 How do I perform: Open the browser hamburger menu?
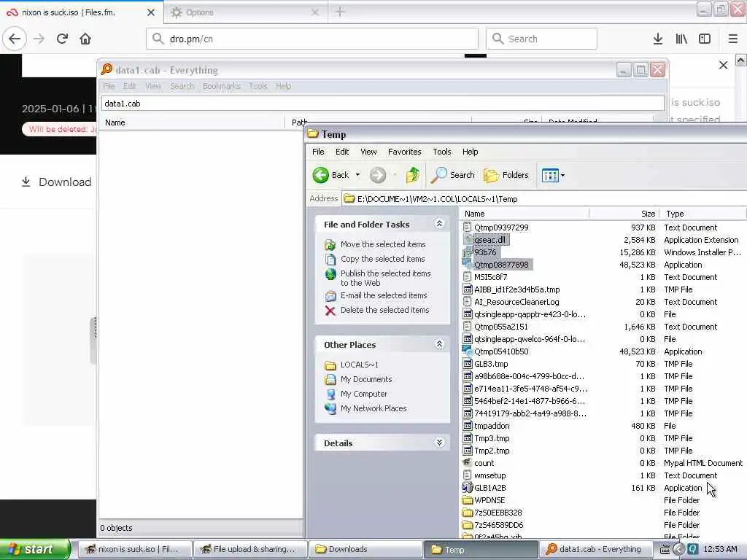coord(733,39)
